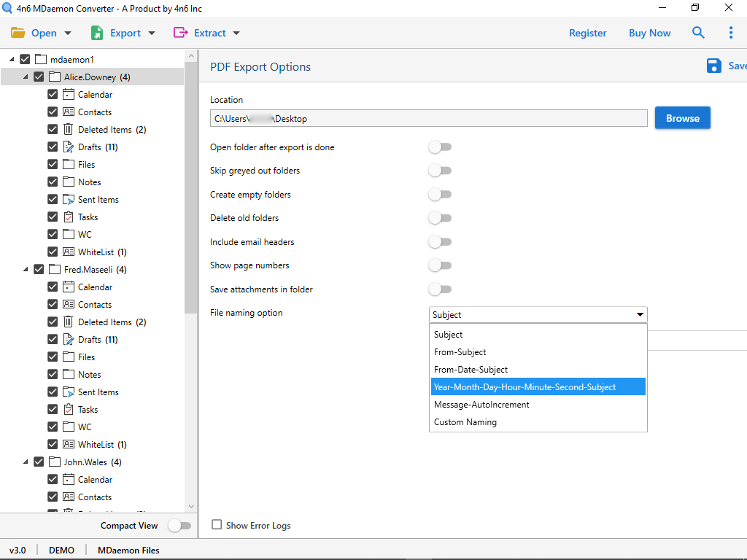The height and width of the screenshot is (560, 747).
Task: Click Fred.Maseeli's Contacts card icon
Action: coord(68,304)
